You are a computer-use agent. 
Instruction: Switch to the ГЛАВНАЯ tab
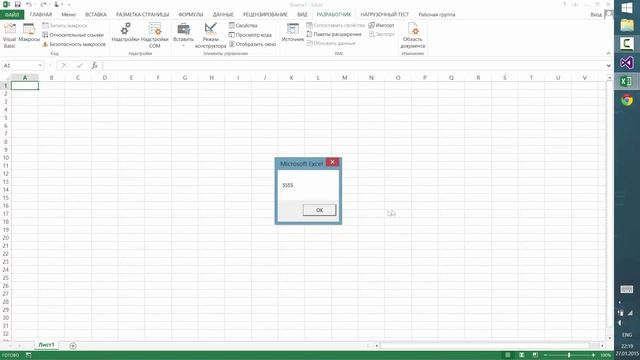tap(41, 14)
